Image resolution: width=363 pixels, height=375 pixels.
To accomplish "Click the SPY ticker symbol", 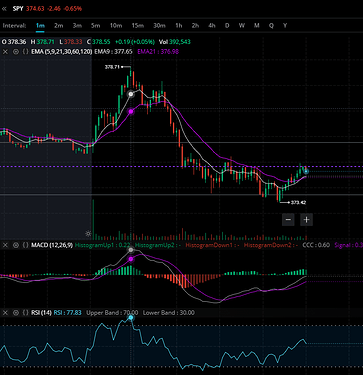I will (x=18, y=9).
